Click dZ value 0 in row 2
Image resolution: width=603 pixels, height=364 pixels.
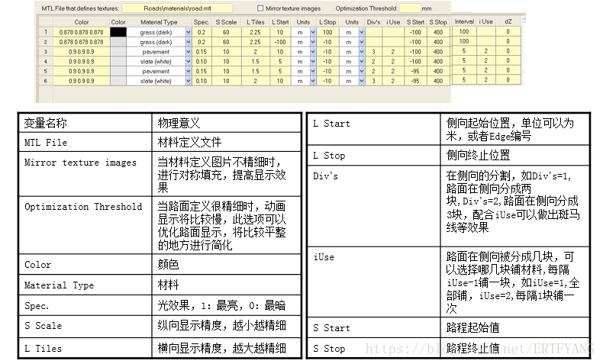[508, 41]
